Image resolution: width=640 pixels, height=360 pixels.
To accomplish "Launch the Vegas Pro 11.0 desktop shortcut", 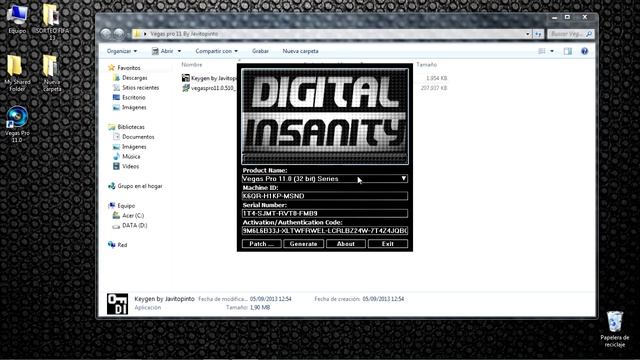I will (x=17, y=124).
